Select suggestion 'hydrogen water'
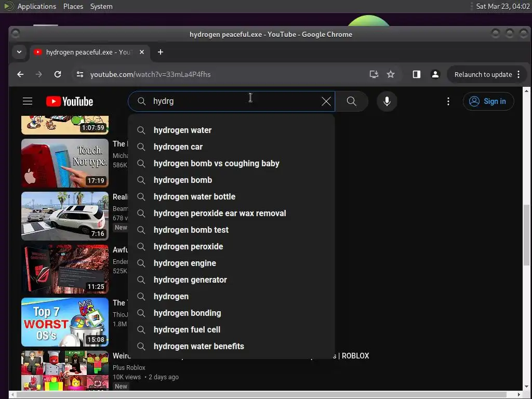Image resolution: width=532 pixels, height=399 pixels. point(231,130)
